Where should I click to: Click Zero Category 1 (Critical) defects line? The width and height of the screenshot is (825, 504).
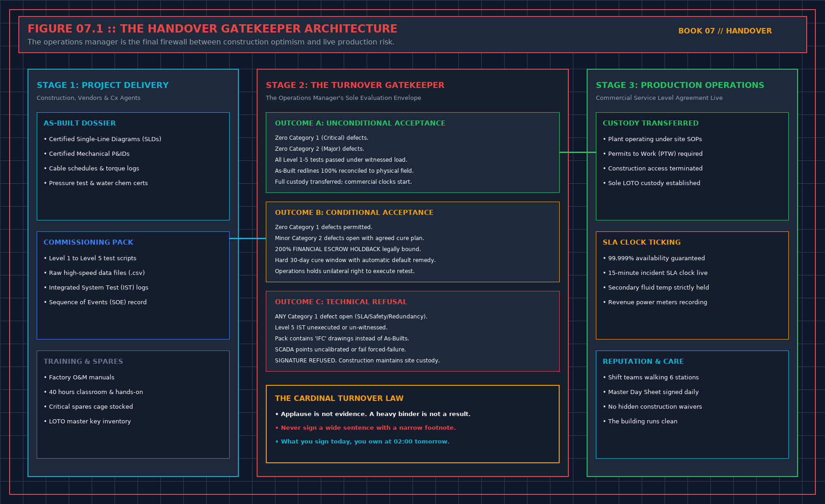point(322,138)
